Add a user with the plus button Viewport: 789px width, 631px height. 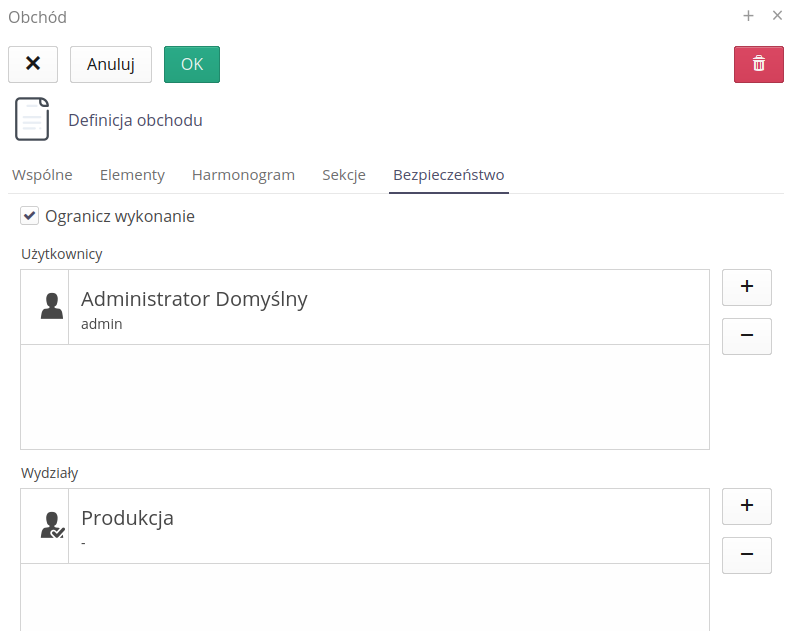click(746, 287)
